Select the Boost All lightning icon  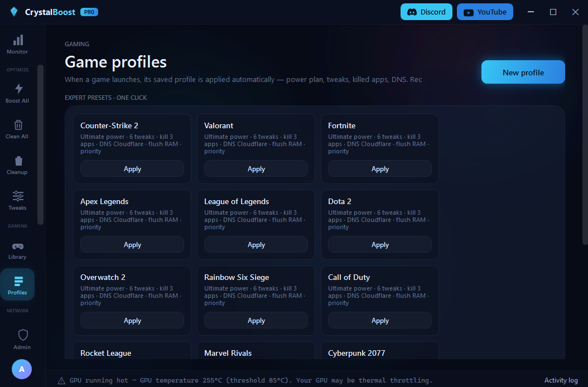click(x=18, y=89)
